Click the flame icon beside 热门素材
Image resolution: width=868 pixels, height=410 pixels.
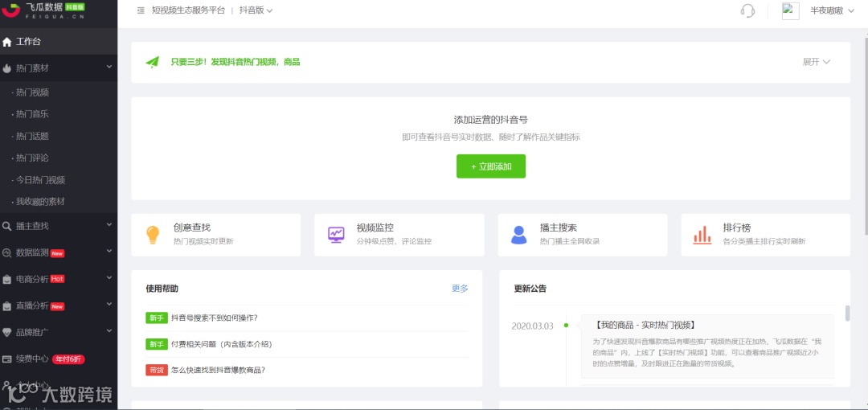7,68
